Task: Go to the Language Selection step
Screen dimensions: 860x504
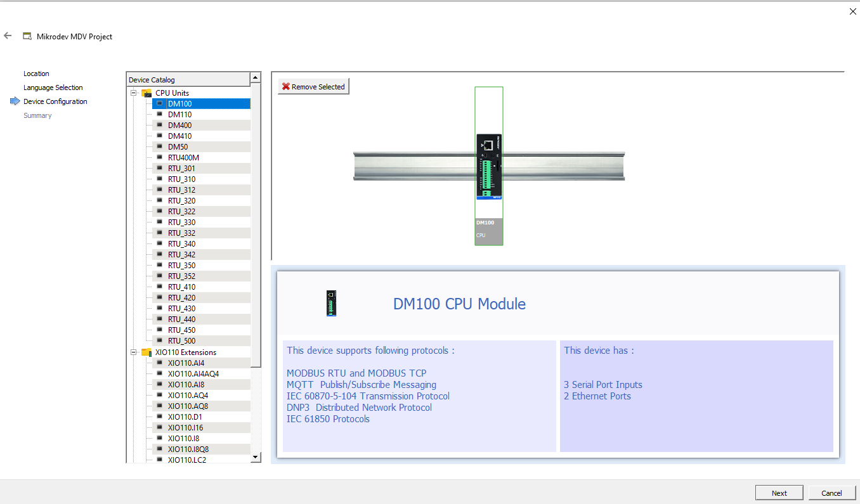Action: (53, 87)
